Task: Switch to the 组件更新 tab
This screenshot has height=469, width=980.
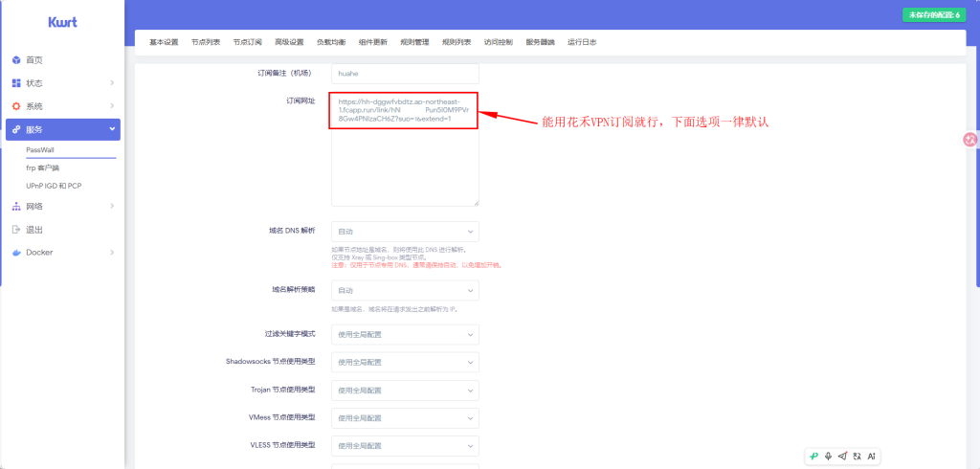Action: (373, 42)
